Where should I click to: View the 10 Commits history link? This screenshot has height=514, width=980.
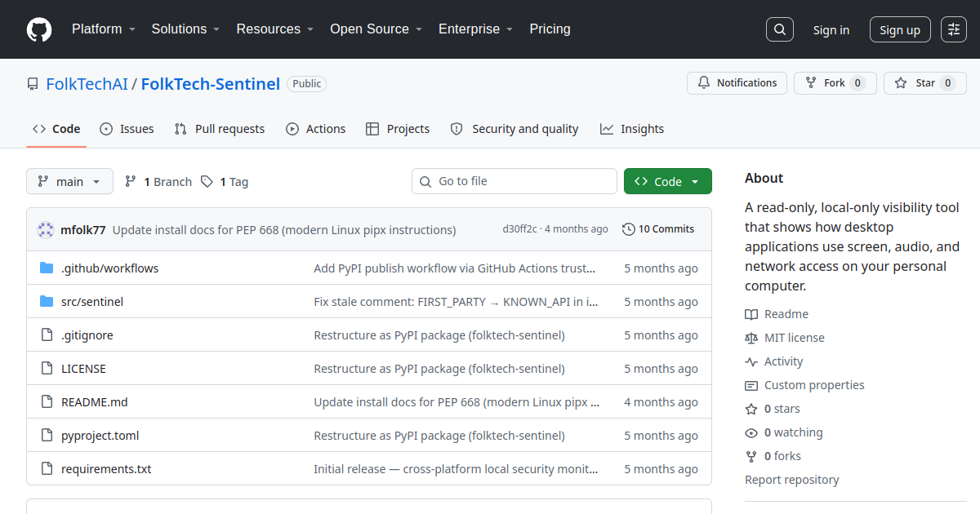tap(658, 229)
